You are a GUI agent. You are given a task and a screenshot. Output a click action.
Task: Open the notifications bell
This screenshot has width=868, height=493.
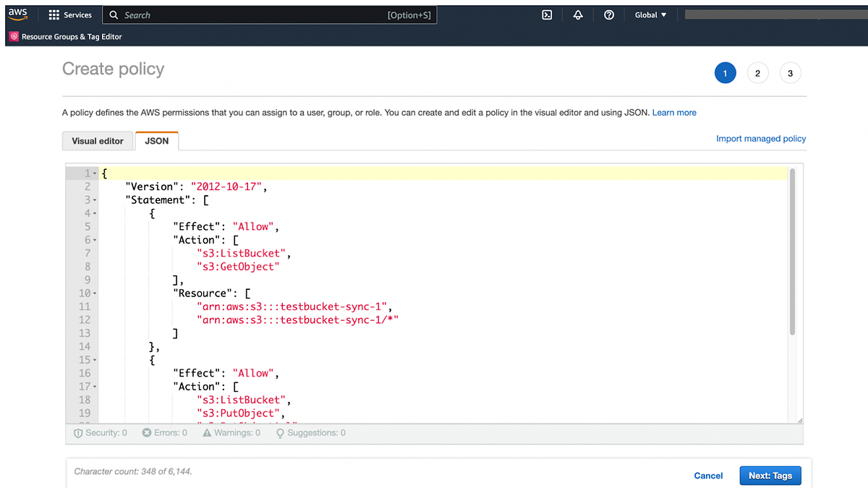pyautogui.click(x=578, y=14)
